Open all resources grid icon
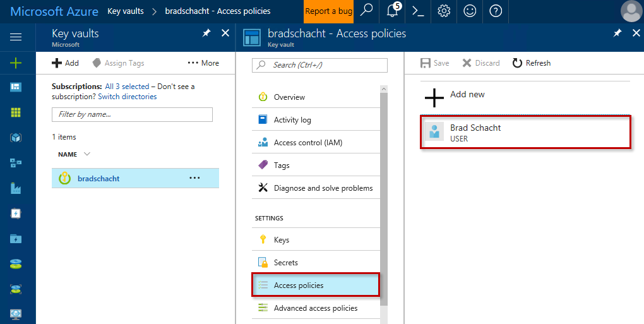 coord(16,112)
